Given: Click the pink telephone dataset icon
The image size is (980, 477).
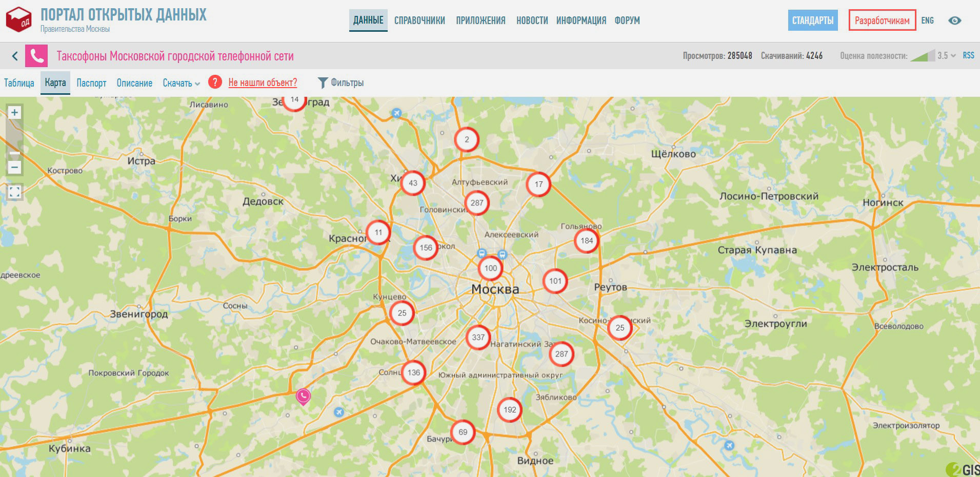Looking at the screenshot, I should pyautogui.click(x=36, y=56).
